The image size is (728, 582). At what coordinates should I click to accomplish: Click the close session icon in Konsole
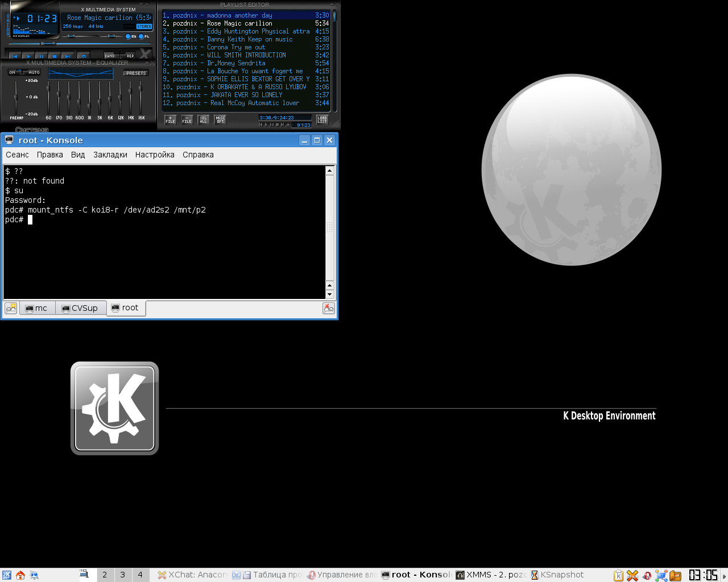coord(329,308)
